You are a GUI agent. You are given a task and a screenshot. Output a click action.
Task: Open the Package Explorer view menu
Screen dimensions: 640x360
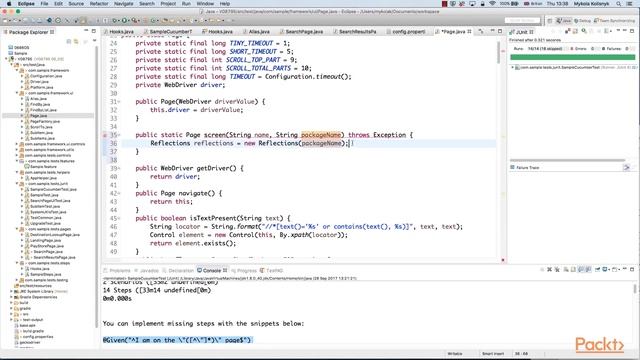coord(94,41)
